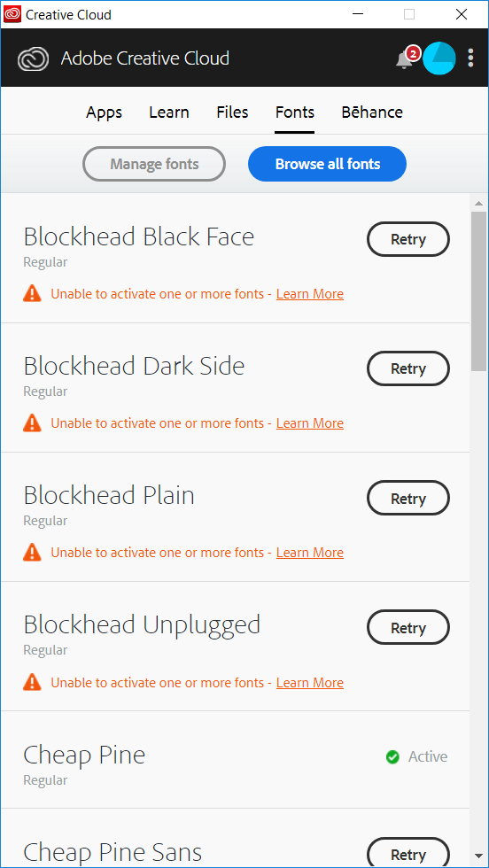Screen dimensions: 489x868
Task: Go to the Behance tab
Action: pyautogui.click(x=372, y=112)
